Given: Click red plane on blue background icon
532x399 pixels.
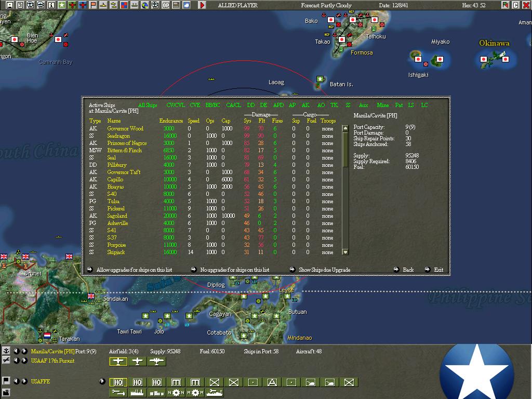Looking at the screenshot, I should (x=83, y=5).
